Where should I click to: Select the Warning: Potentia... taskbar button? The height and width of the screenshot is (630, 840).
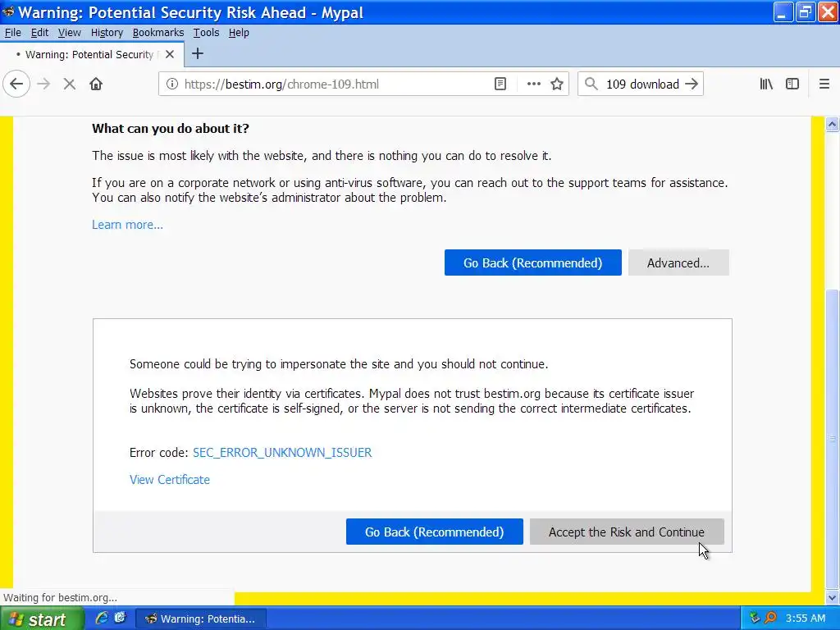point(201,619)
